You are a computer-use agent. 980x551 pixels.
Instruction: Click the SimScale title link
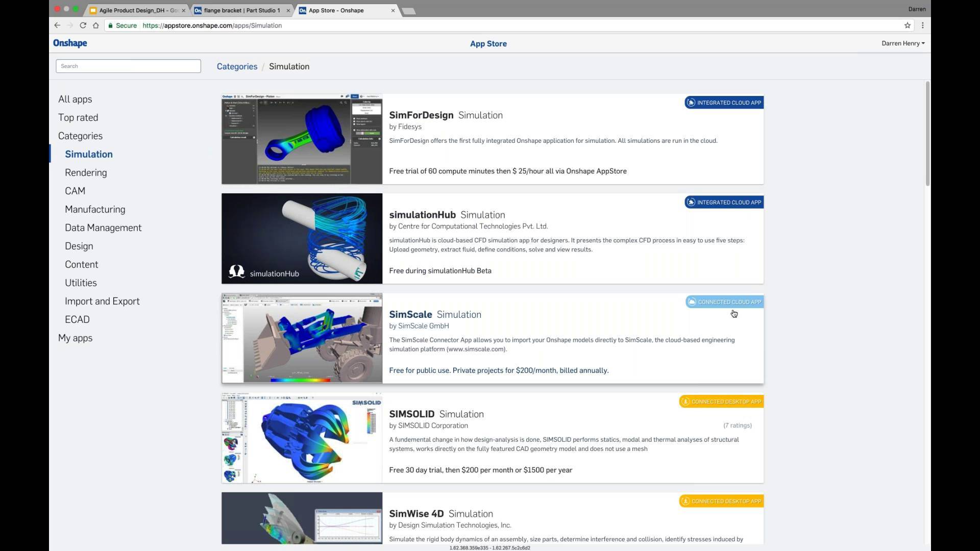[410, 315]
